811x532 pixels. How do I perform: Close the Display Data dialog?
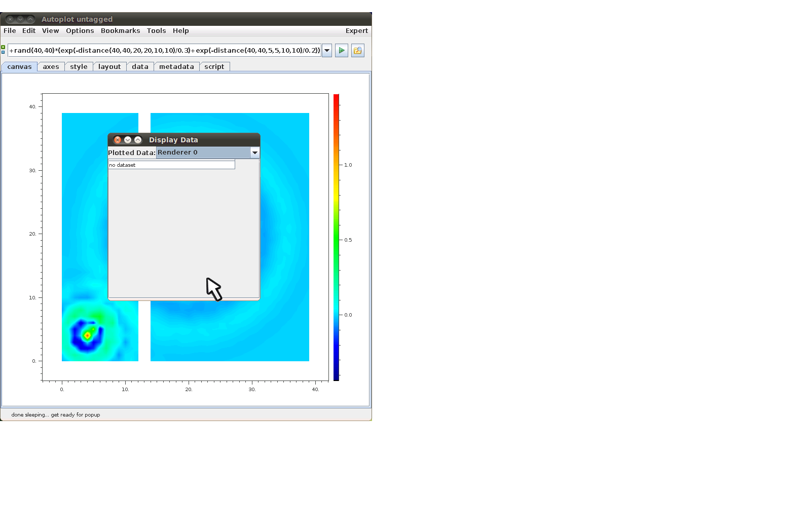pyautogui.click(x=118, y=140)
